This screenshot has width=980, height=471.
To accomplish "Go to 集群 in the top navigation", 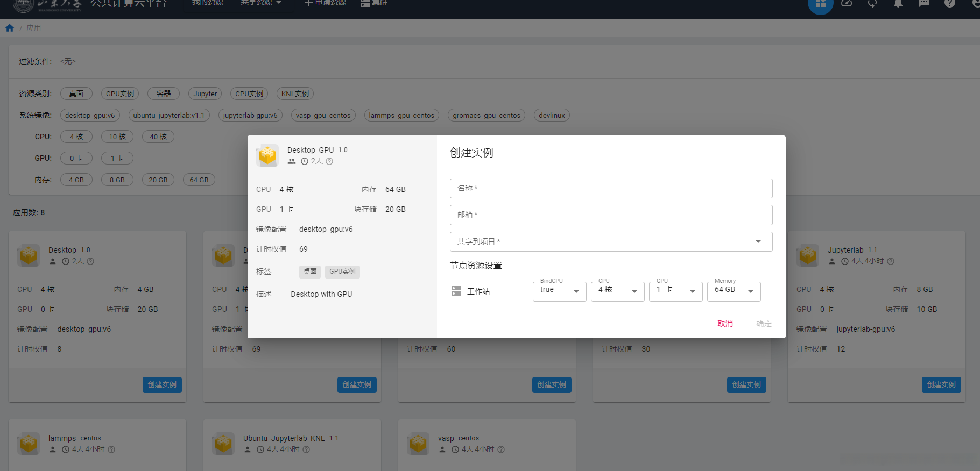I will (374, 3).
